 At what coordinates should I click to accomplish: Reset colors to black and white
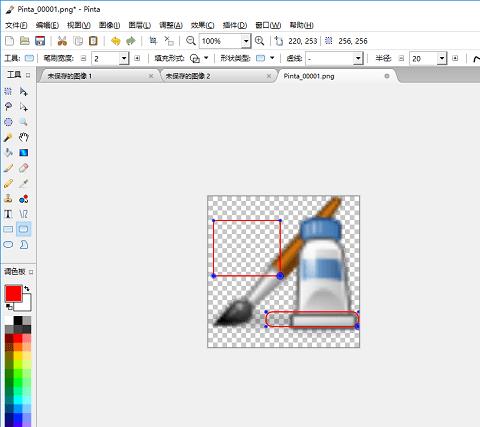(x=9, y=306)
